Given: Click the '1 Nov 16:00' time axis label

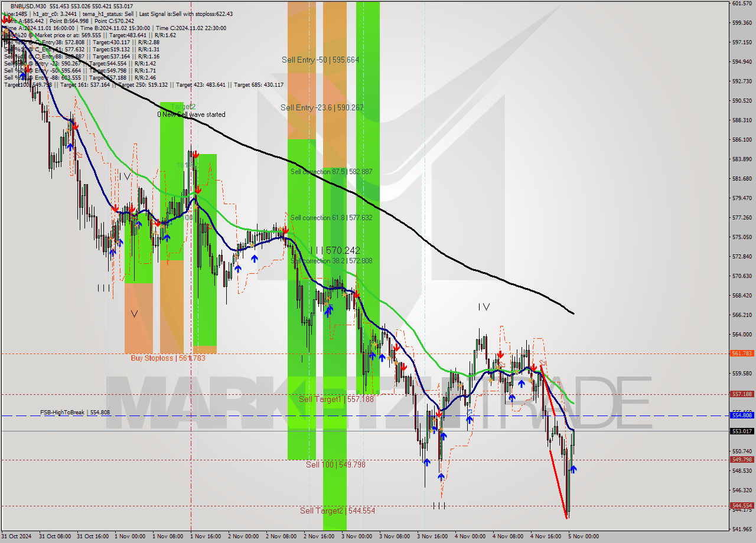Looking at the screenshot, I should point(207,537).
